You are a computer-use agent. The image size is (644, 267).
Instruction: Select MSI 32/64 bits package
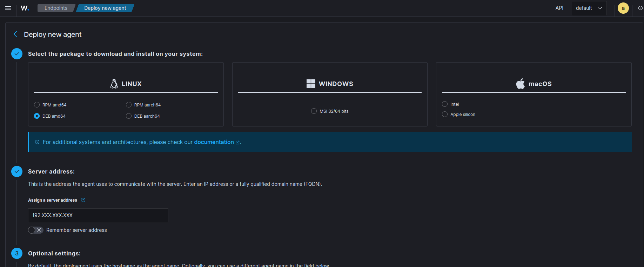click(314, 111)
